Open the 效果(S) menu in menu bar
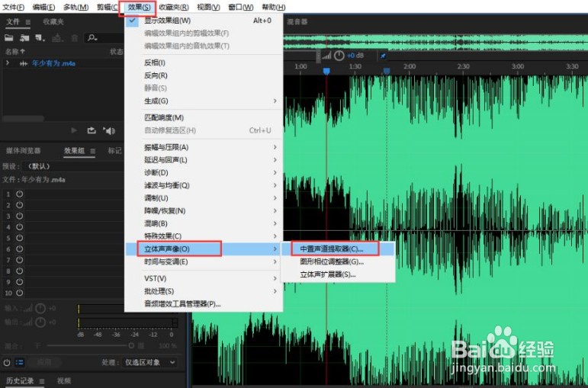The width and height of the screenshot is (588, 388). [139, 7]
